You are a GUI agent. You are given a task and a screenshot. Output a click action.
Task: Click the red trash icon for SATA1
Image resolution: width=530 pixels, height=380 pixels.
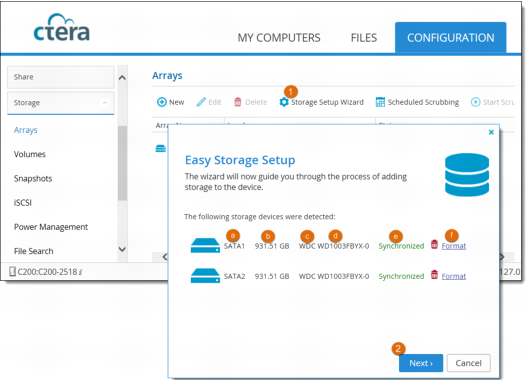pyautogui.click(x=434, y=244)
